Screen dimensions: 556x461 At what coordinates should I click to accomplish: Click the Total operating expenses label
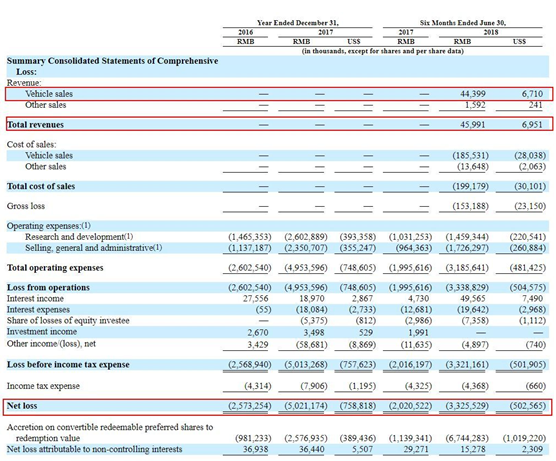[x=55, y=268]
